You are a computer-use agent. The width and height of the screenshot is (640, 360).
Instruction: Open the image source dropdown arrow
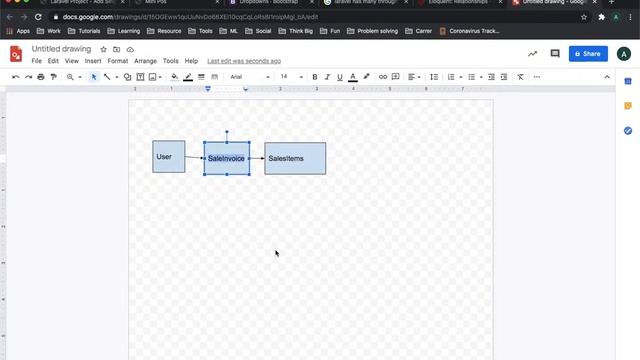coord(160,77)
